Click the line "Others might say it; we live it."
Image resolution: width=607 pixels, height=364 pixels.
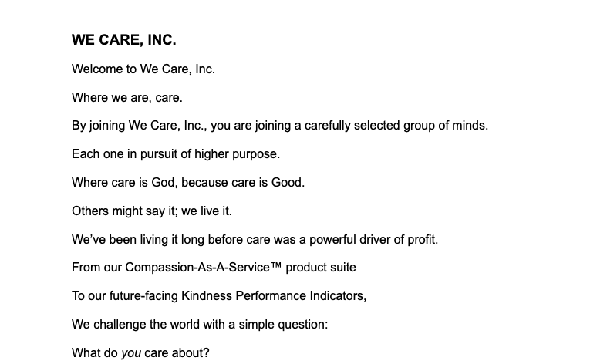point(152,211)
